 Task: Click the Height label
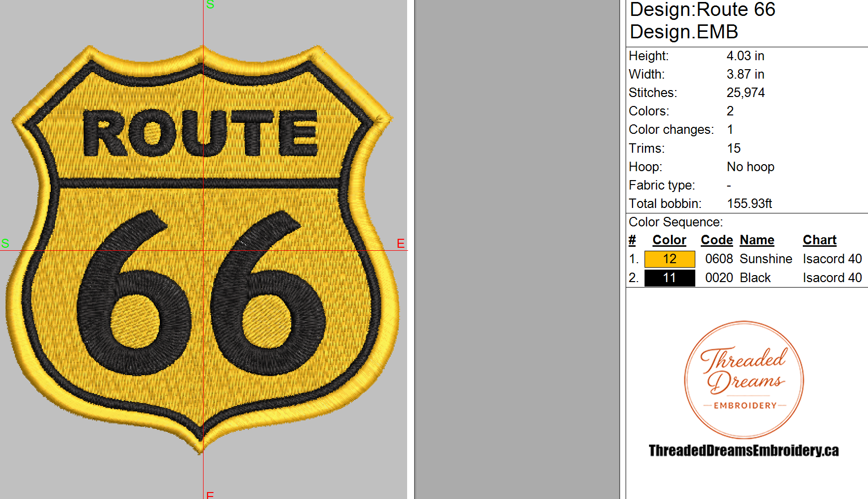point(649,56)
